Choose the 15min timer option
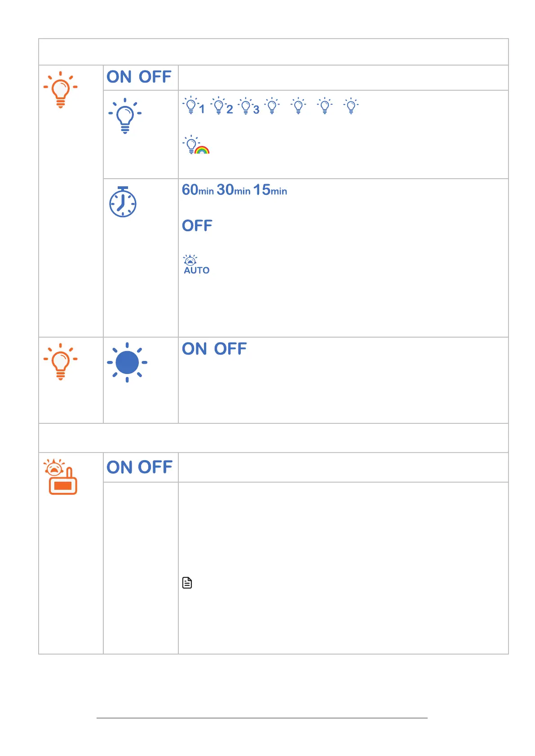Viewport: 535px width, 756px height. [x=270, y=190]
